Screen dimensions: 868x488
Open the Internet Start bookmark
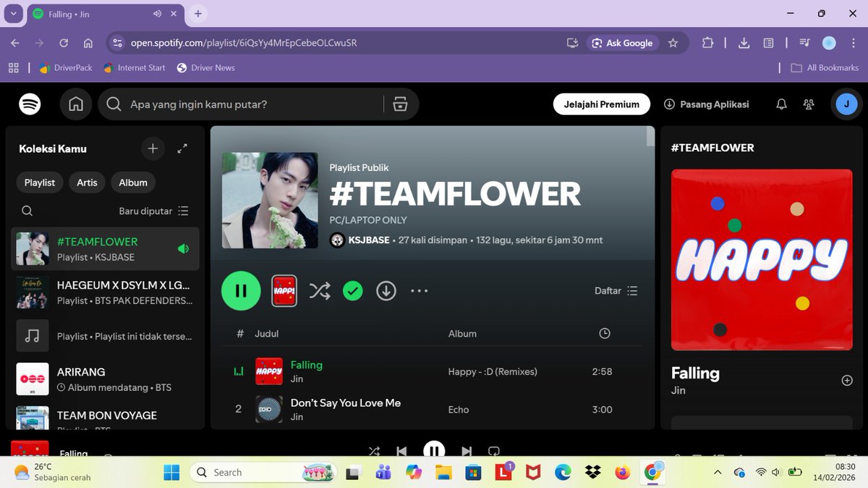point(134,67)
